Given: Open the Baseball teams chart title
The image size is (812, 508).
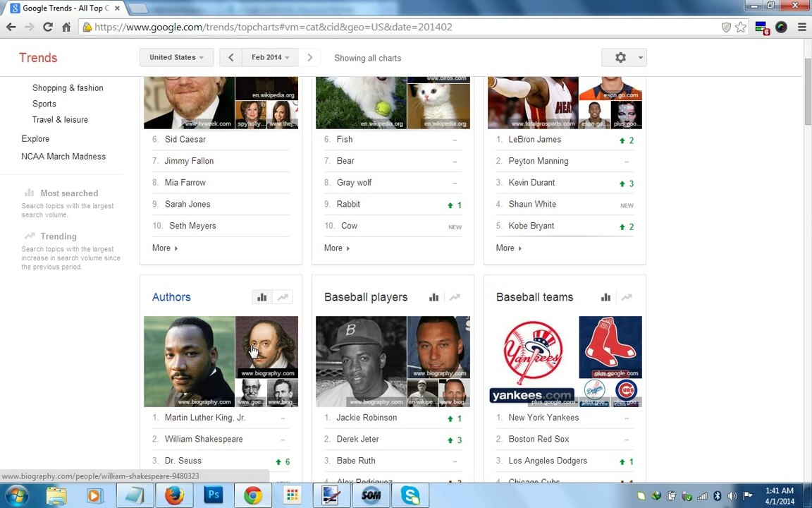Looking at the screenshot, I should click(534, 297).
